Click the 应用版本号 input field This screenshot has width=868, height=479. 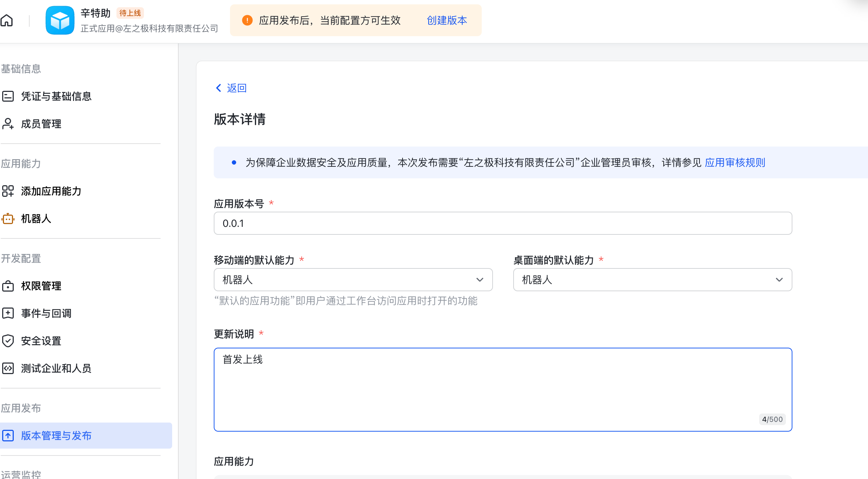click(503, 223)
